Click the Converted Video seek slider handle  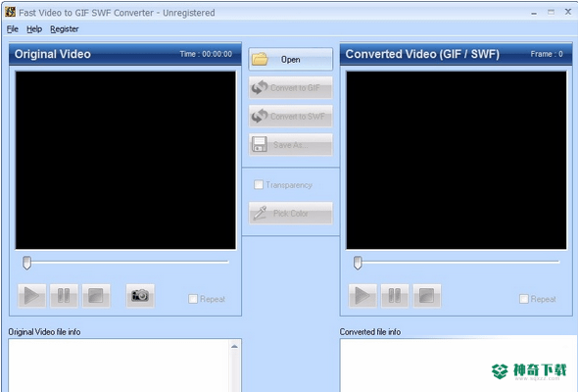pos(358,263)
